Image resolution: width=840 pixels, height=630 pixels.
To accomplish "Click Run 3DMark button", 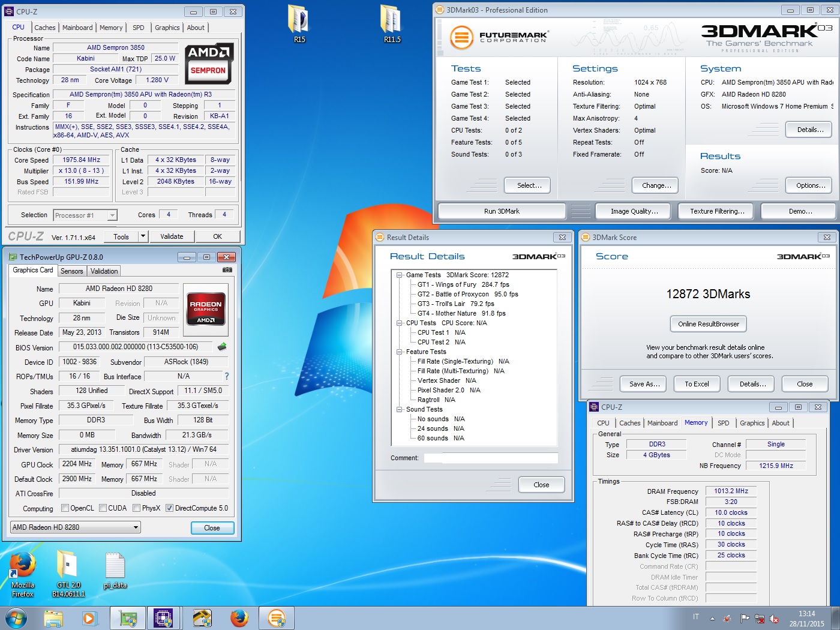I will point(502,211).
